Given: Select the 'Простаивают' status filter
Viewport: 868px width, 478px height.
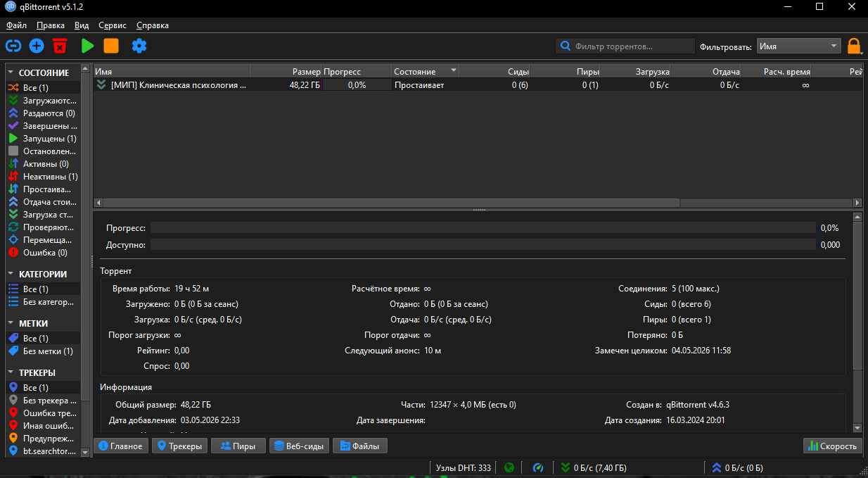Looking at the screenshot, I should pyautogui.click(x=44, y=189).
